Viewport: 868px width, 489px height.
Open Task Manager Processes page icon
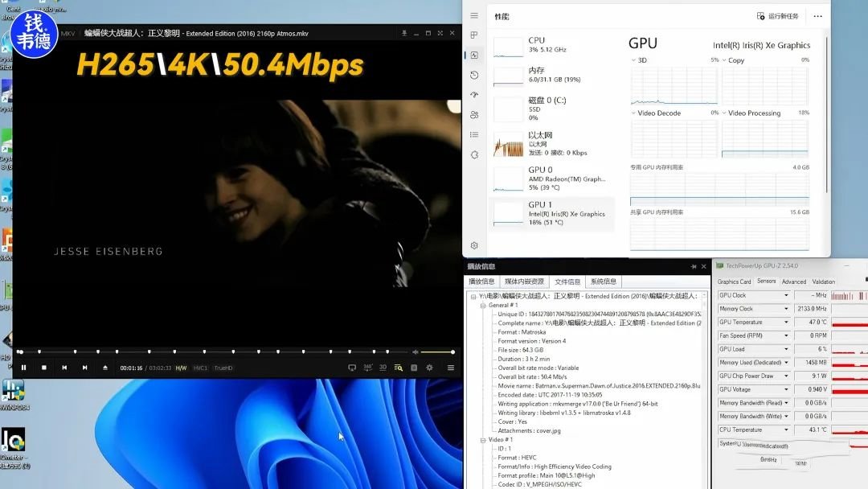[474, 35]
